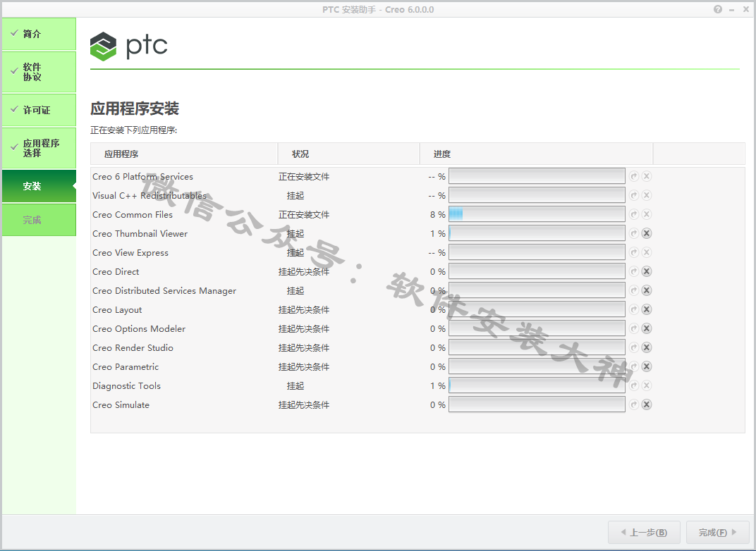Cancel the Creo Parametric installation
Image resolution: width=756 pixels, height=551 pixels.
[x=647, y=367]
